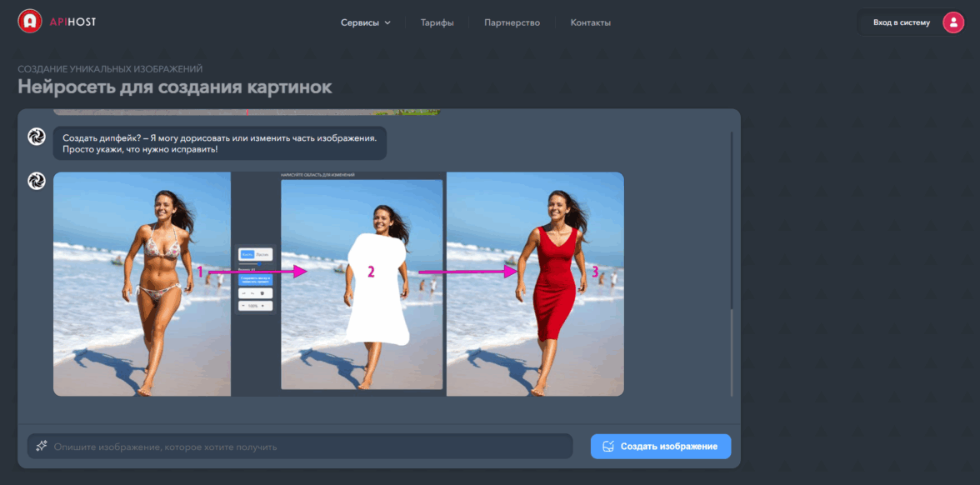
Task: Expand the Сервисы dropdown menu
Action: click(365, 22)
